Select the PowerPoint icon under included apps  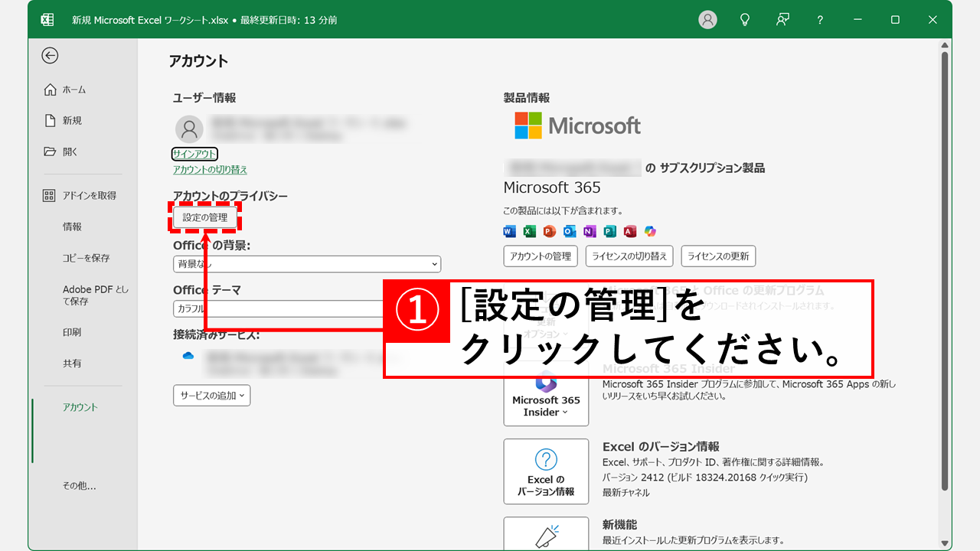pos(549,231)
